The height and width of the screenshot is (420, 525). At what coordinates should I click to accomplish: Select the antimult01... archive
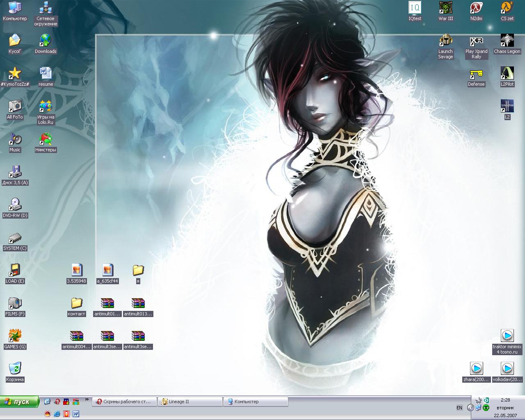coord(107,306)
